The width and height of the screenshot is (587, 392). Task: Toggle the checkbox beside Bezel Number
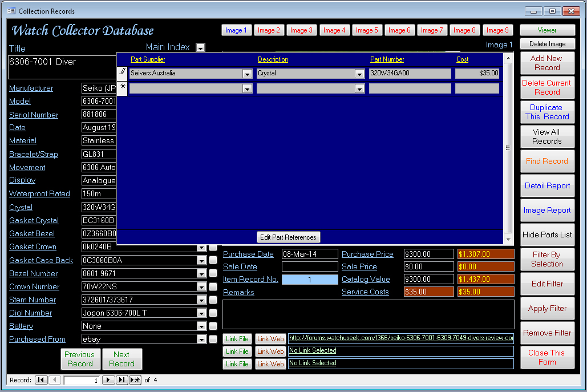[212, 274]
